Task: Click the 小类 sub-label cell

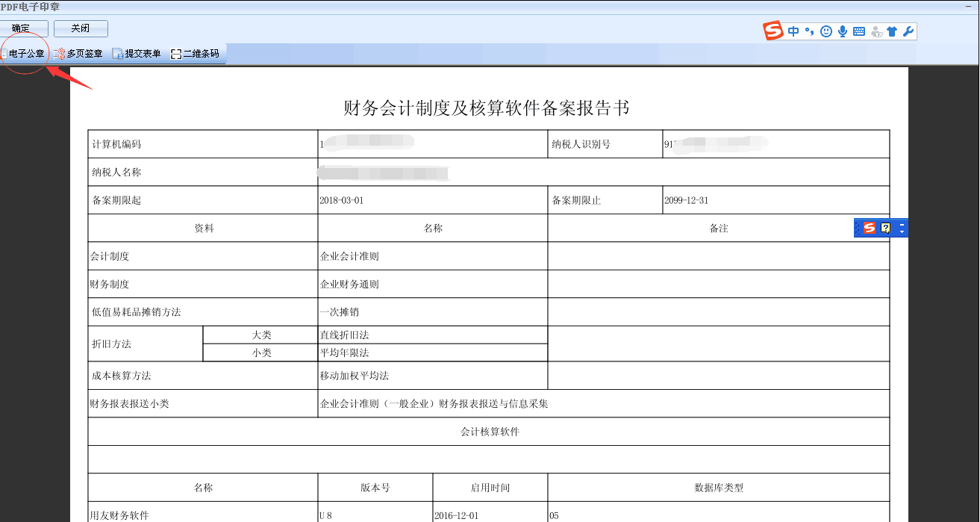Action: (x=260, y=352)
